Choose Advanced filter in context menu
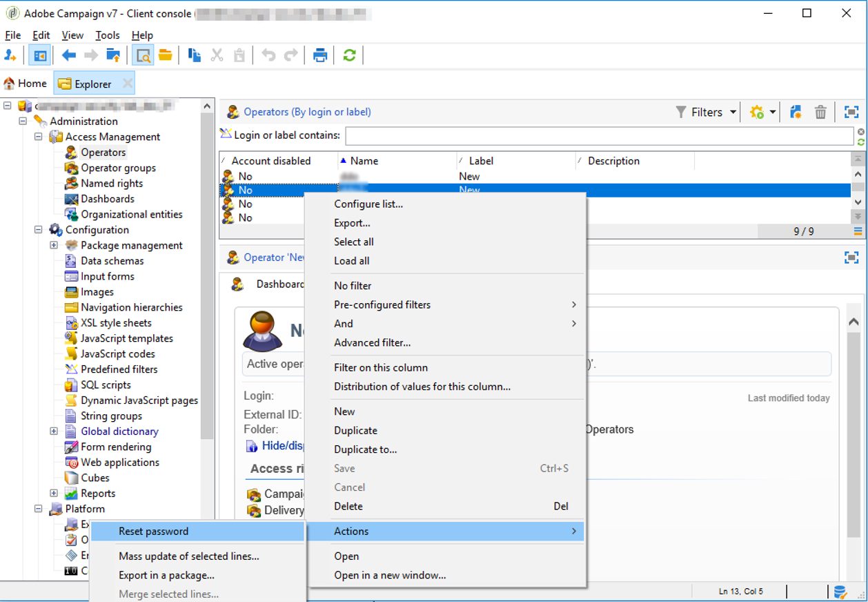This screenshot has width=868, height=602. 446,342
